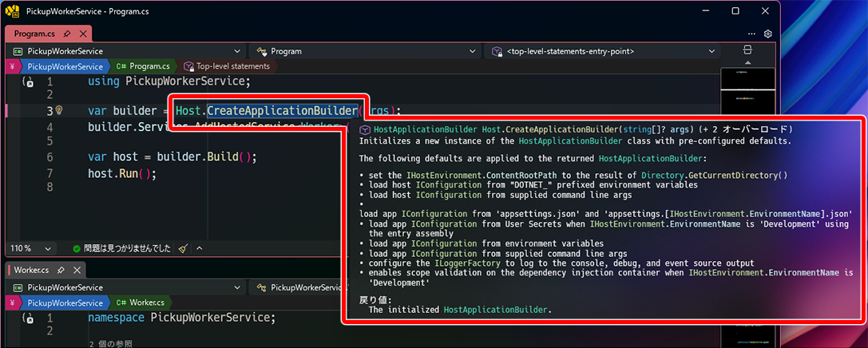
Task: Pin the Worker.cs tab
Action: click(61, 271)
